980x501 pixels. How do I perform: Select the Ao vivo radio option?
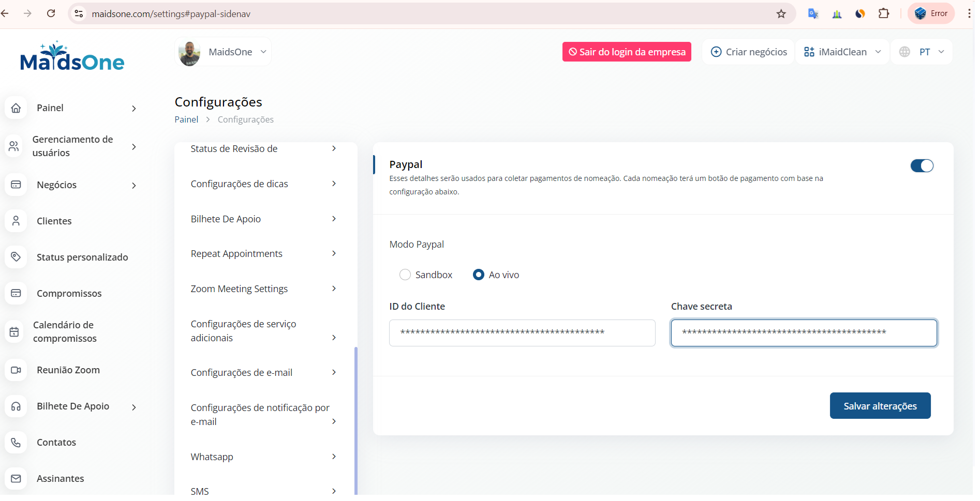tap(479, 275)
